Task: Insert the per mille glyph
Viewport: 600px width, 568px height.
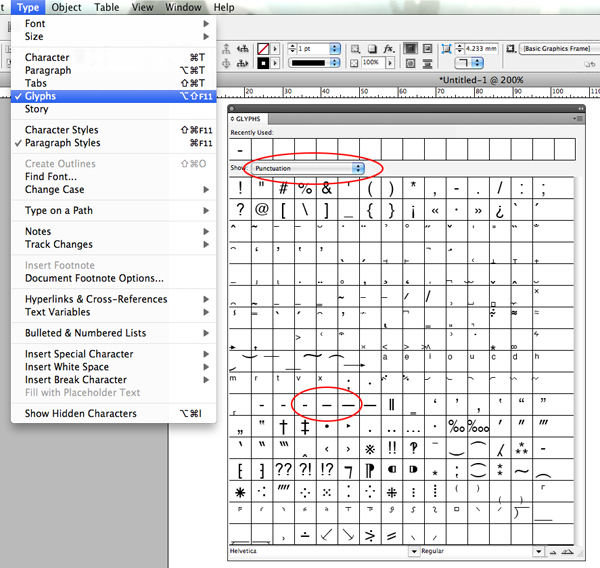Action: point(457,426)
